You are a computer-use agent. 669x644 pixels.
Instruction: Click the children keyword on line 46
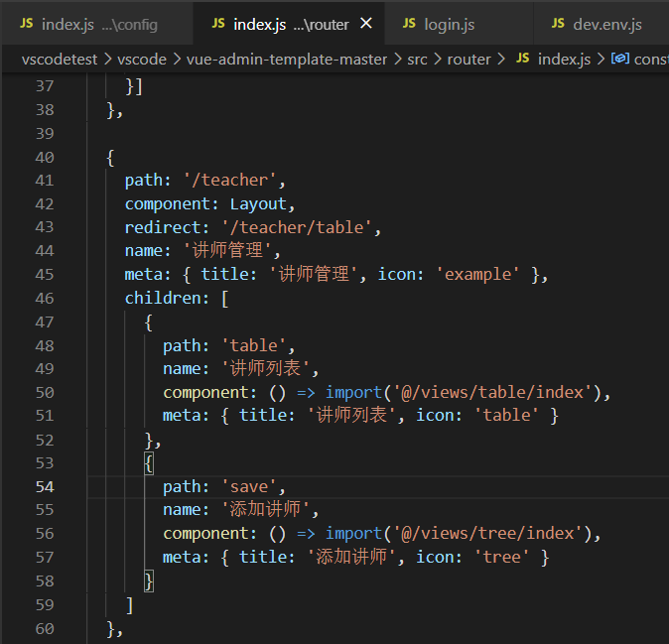(x=162, y=298)
